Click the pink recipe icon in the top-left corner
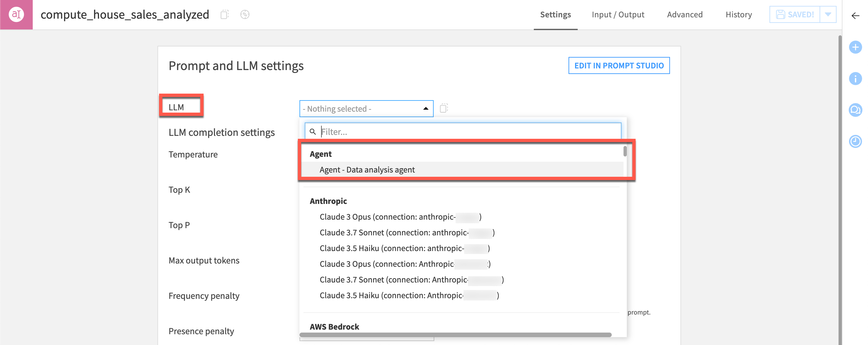The height and width of the screenshot is (345, 868). (16, 14)
